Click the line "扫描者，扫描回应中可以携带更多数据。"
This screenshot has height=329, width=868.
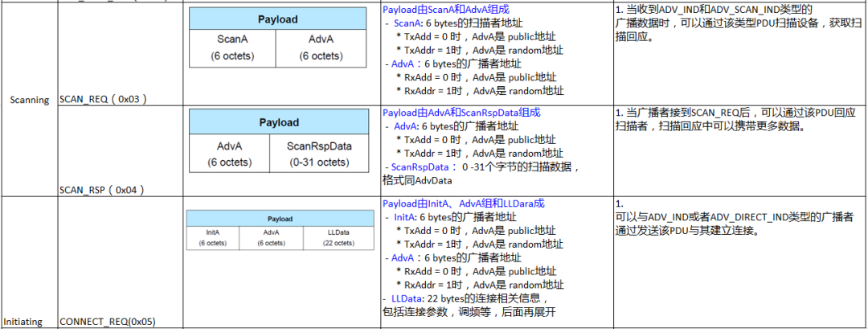tap(709, 126)
